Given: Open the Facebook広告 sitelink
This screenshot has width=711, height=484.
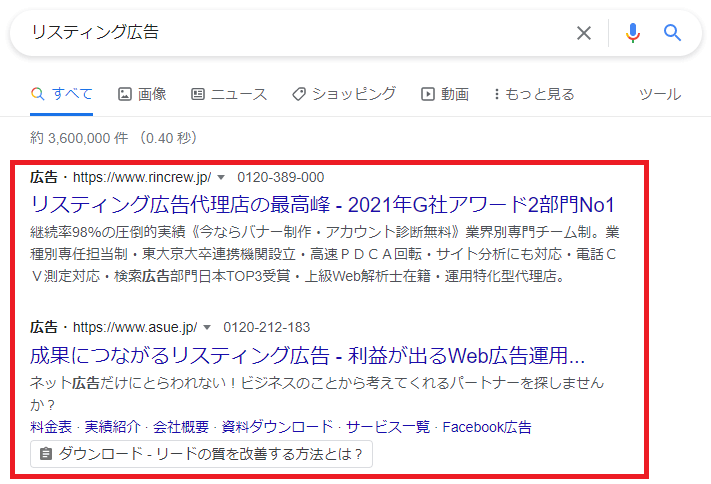Looking at the screenshot, I should click(487, 427).
